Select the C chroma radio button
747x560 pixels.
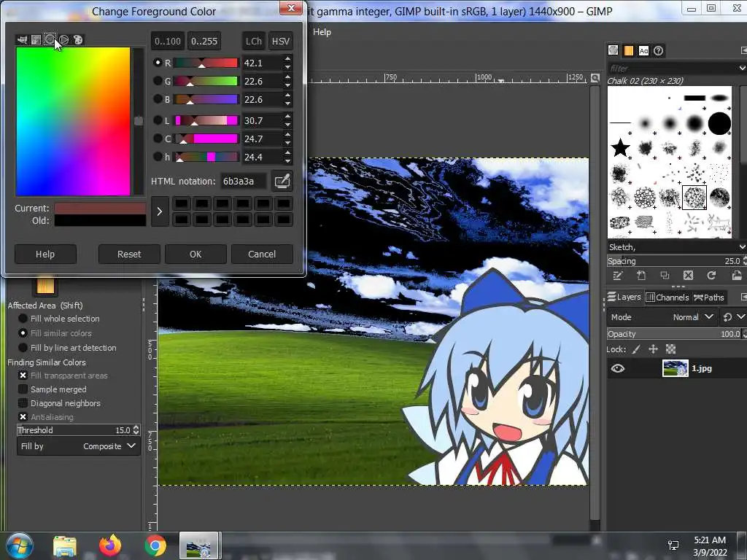coord(158,139)
